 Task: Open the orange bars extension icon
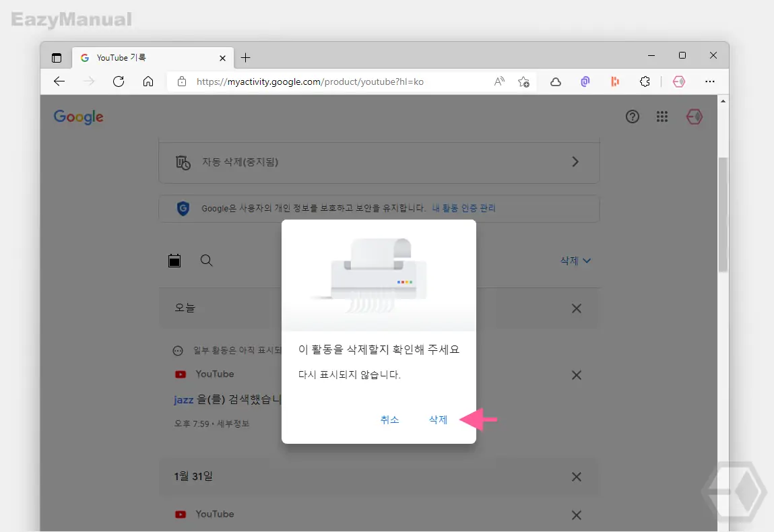click(x=615, y=81)
